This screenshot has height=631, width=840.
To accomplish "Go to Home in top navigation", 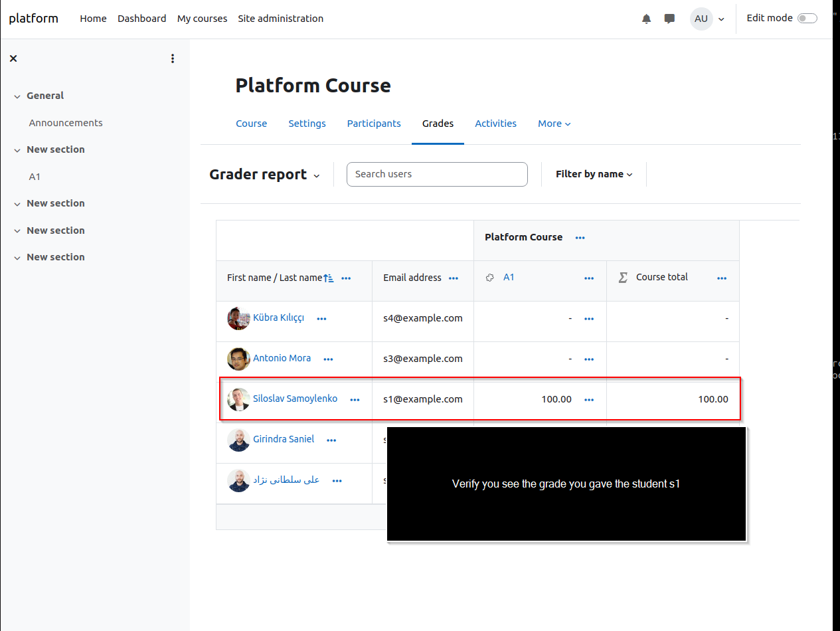I will tap(93, 19).
